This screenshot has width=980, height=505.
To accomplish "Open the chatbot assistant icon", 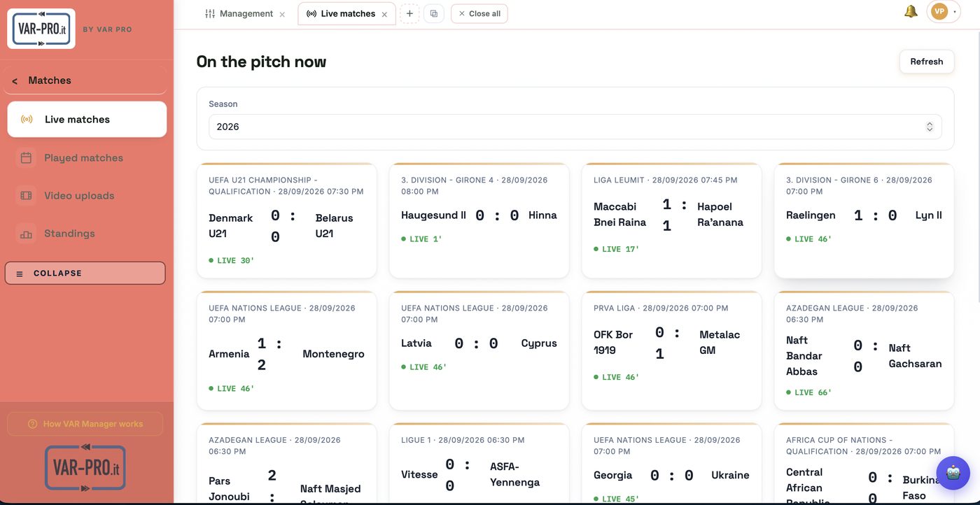I will 953,473.
